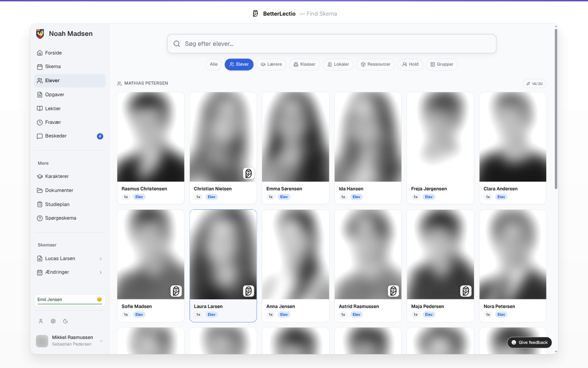The width and height of the screenshot is (588, 368).
Task: Click the avatar beside Mikkel Rasmussen
Action: pyautogui.click(x=42, y=341)
